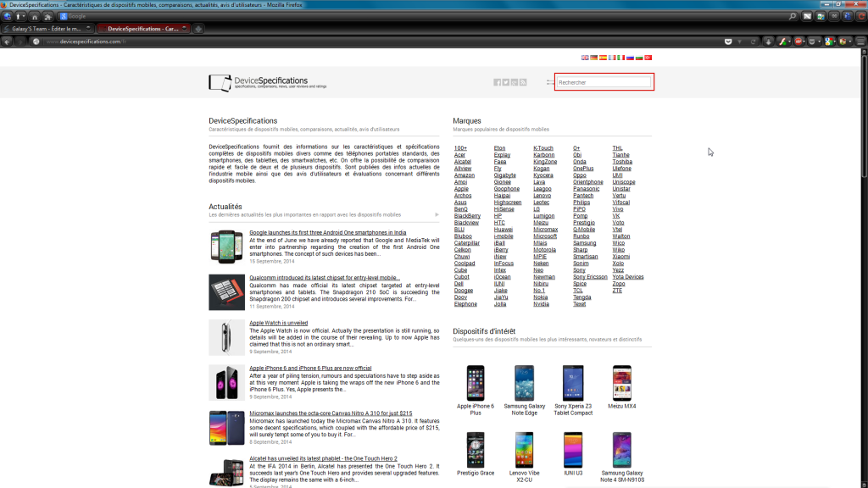The height and width of the screenshot is (488, 868).
Task: Choose the Turkish flag language
Action: (x=648, y=58)
